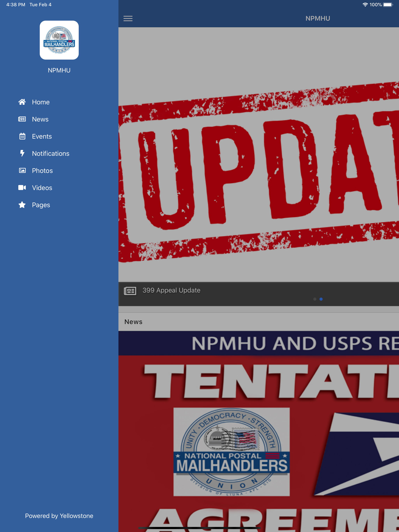
Task: Click the Notifications lightning bolt icon
Action: (22, 153)
